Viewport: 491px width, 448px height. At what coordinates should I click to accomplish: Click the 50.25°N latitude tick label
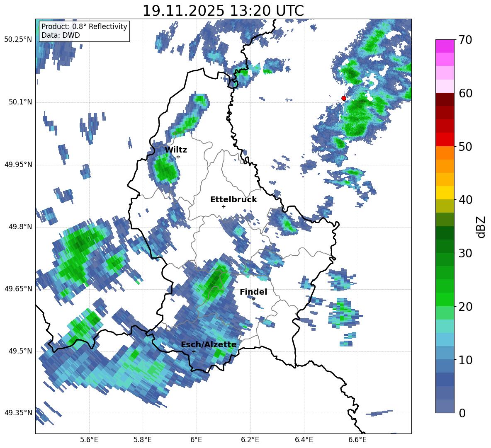click(x=18, y=40)
